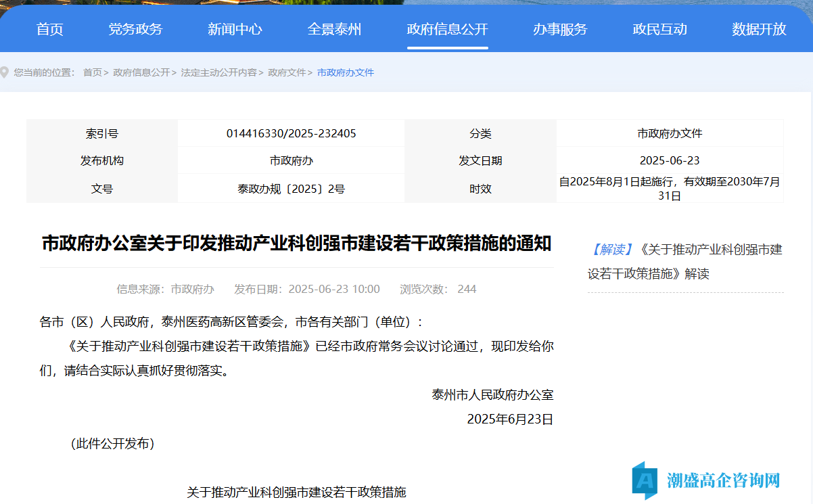
Task: Select 全景泰州 in the navigation bar
Action: (334, 29)
